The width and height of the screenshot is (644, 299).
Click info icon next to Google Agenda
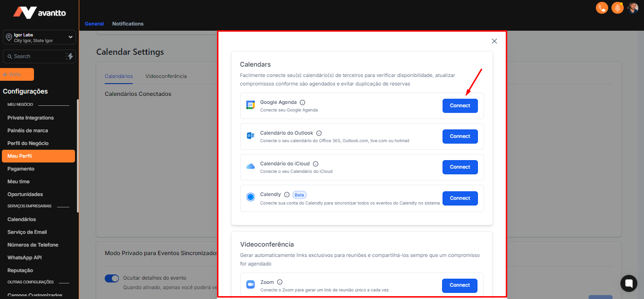(302, 103)
